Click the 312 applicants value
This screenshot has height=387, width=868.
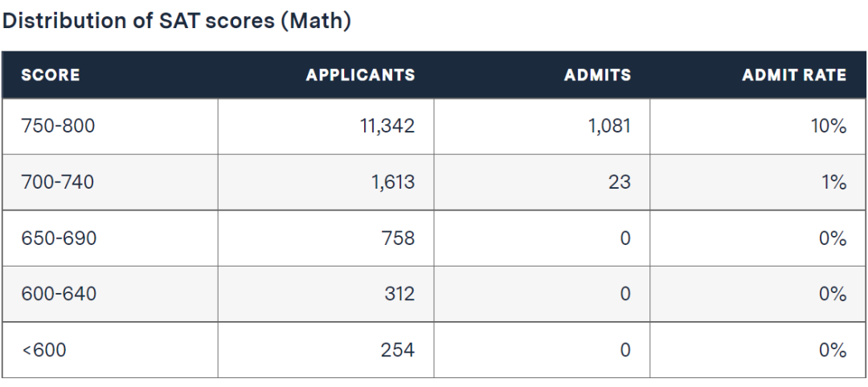tap(399, 294)
